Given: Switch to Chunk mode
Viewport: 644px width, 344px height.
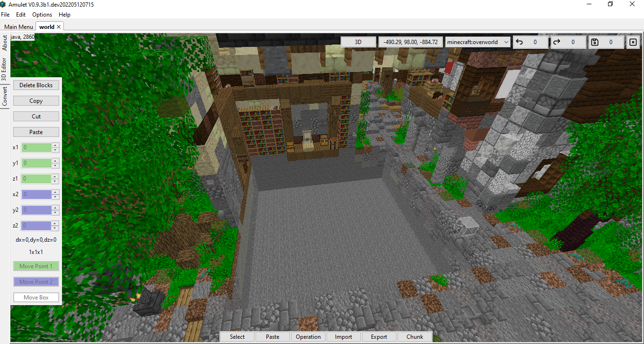Looking at the screenshot, I should tap(415, 336).
